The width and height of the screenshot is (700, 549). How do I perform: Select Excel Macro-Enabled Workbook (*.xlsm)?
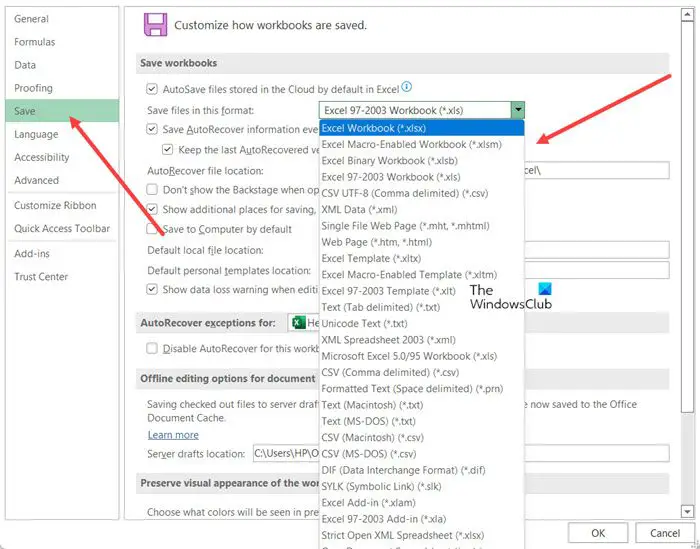point(421,145)
